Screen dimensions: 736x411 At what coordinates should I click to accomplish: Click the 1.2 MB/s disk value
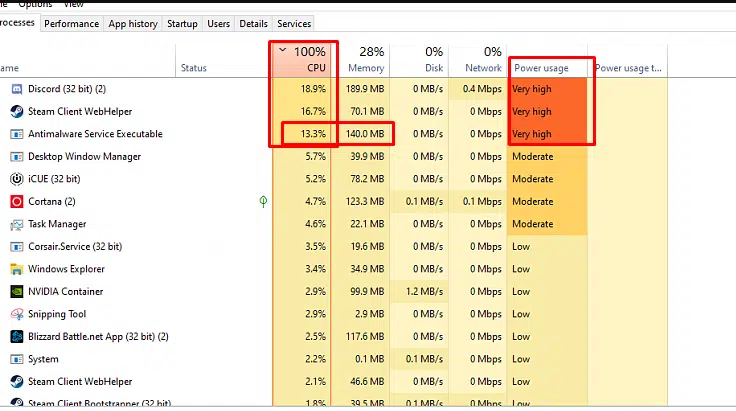[x=424, y=292]
